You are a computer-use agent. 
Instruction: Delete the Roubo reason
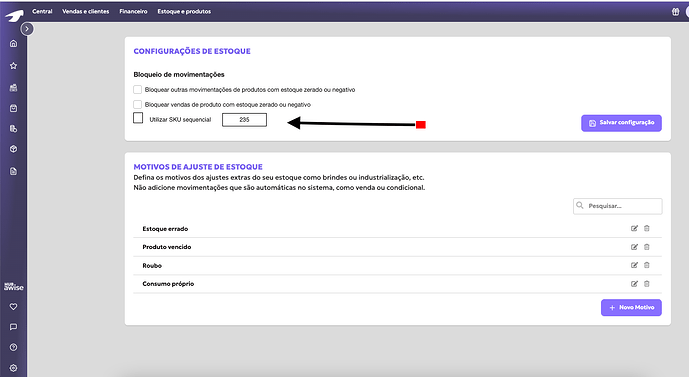[x=647, y=265]
